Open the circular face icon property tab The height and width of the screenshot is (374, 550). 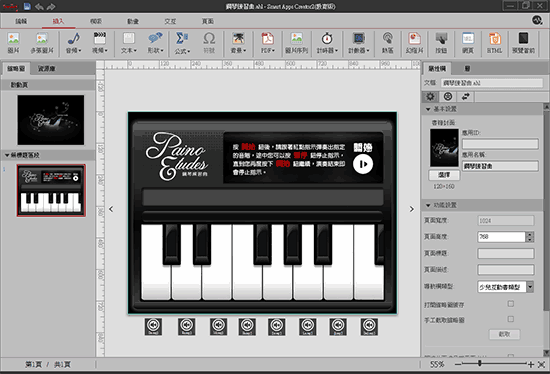click(448, 96)
